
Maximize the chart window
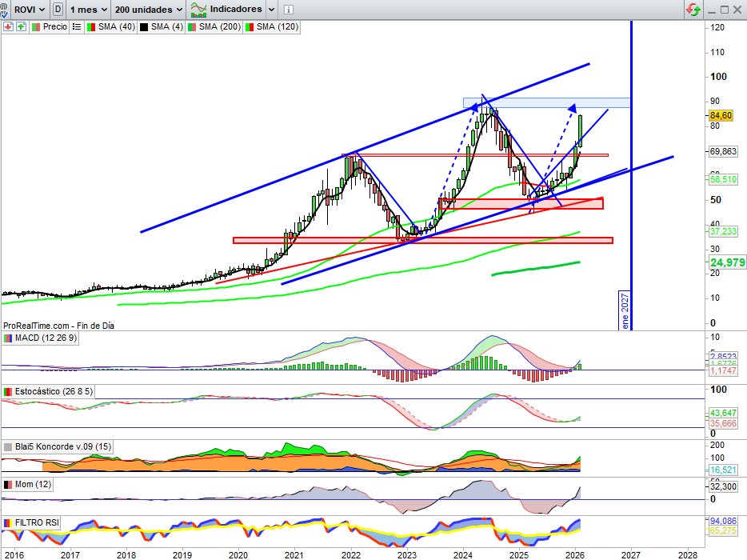pos(725,10)
